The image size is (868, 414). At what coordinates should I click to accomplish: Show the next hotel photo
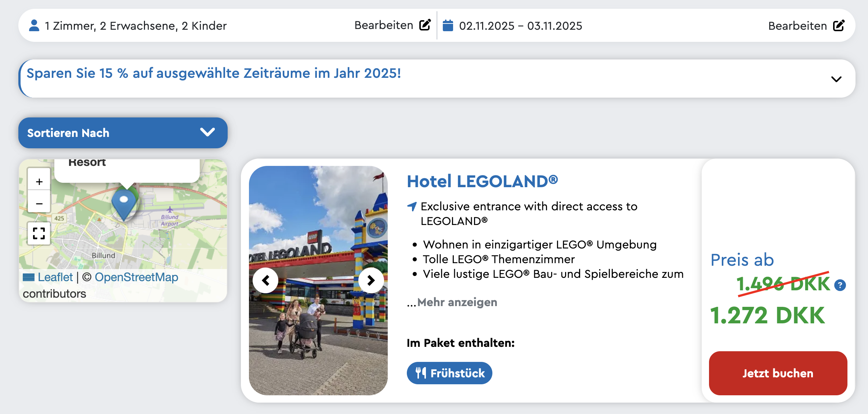(371, 281)
